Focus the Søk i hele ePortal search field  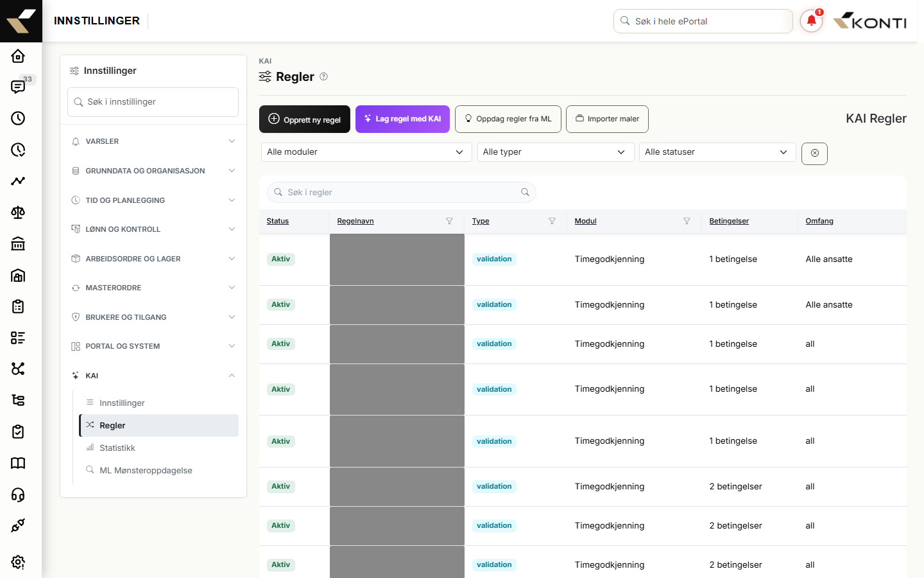703,21
